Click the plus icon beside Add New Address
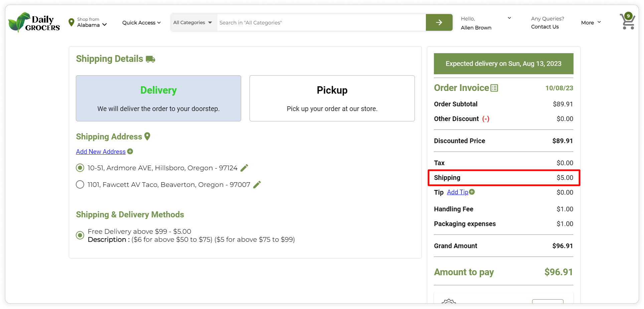The image size is (644, 309). pos(130,151)
